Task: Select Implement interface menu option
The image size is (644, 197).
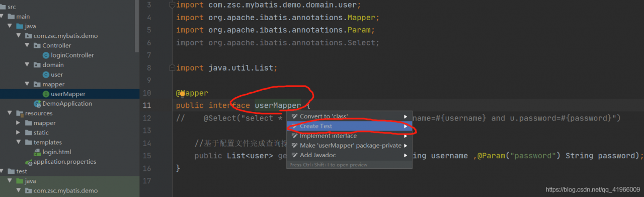Action: point(349,136)
